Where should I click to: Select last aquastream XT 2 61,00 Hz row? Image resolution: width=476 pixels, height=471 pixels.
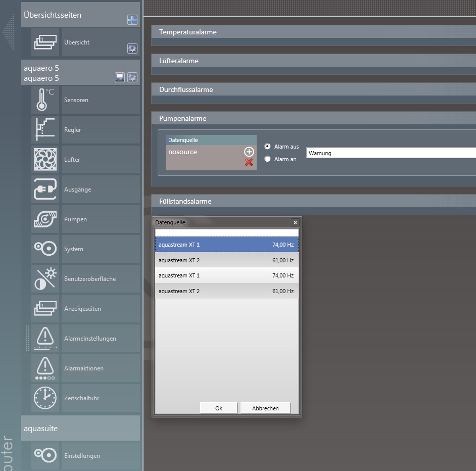[227, 291]
